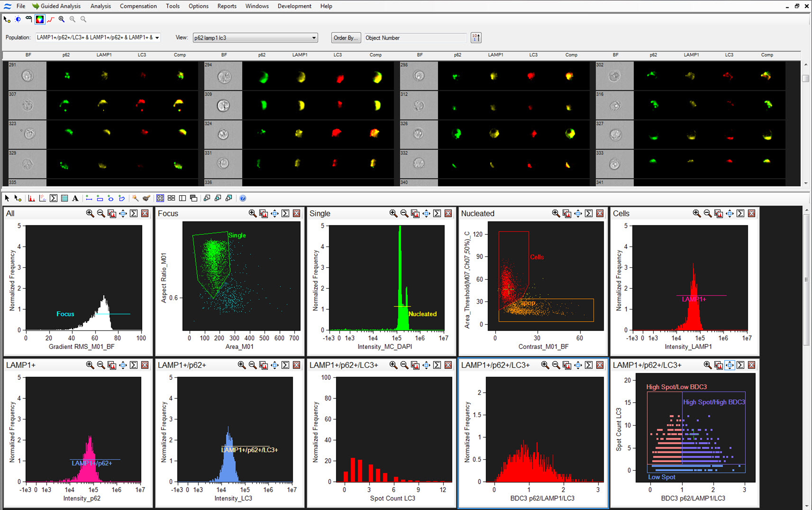Toggle the brightness contrast display tool
Image resolution: width=812 pixels, height=510 pixels.
point(18,19)
